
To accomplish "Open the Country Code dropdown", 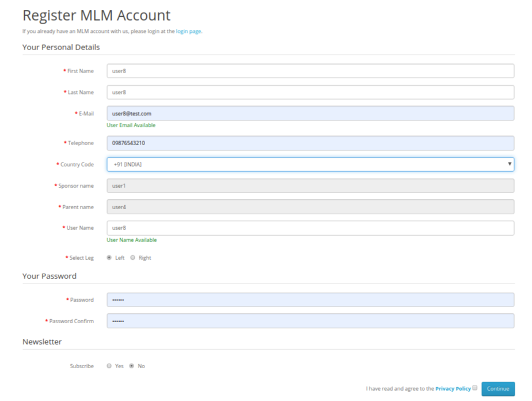I will (311, 164).
